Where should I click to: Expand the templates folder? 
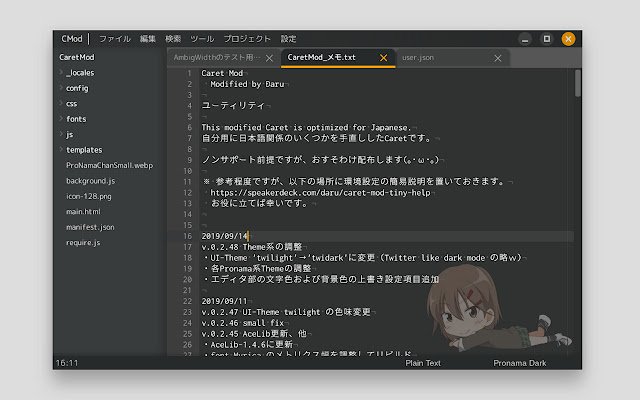click(x=61, y=149)
